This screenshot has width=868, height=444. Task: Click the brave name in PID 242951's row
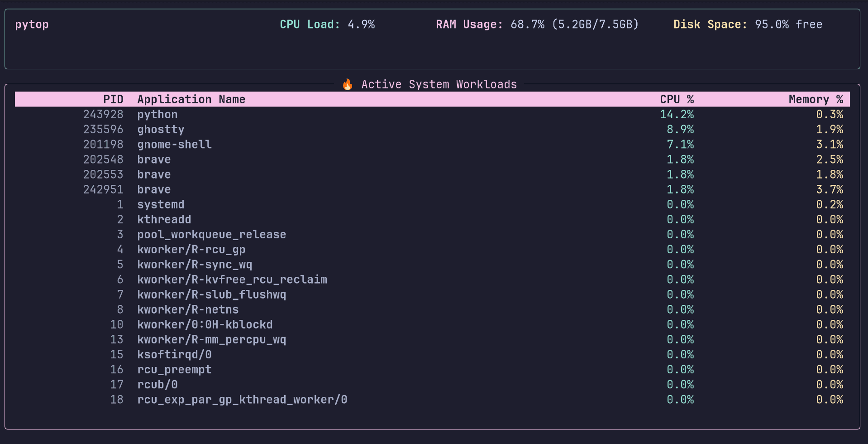(154, 189)
